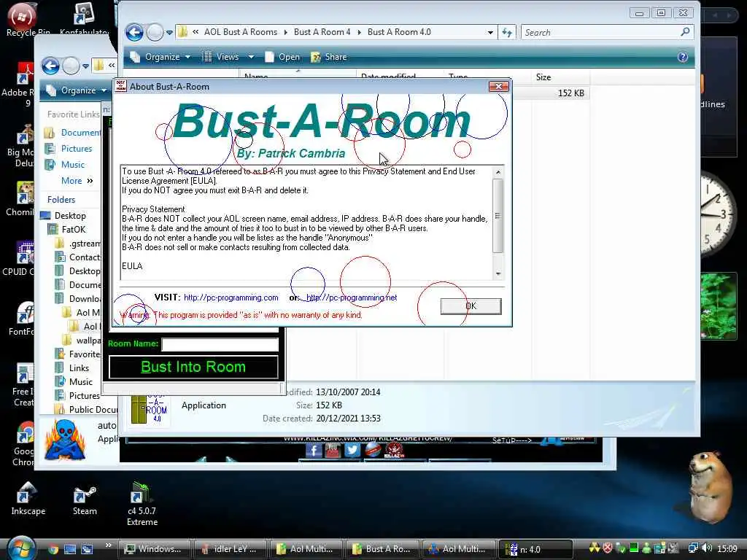The height and width of the screenshot is (560, 747).
Task: Select AOL Bust A Rooms breadcrumb
Action: tap(241, 32)
